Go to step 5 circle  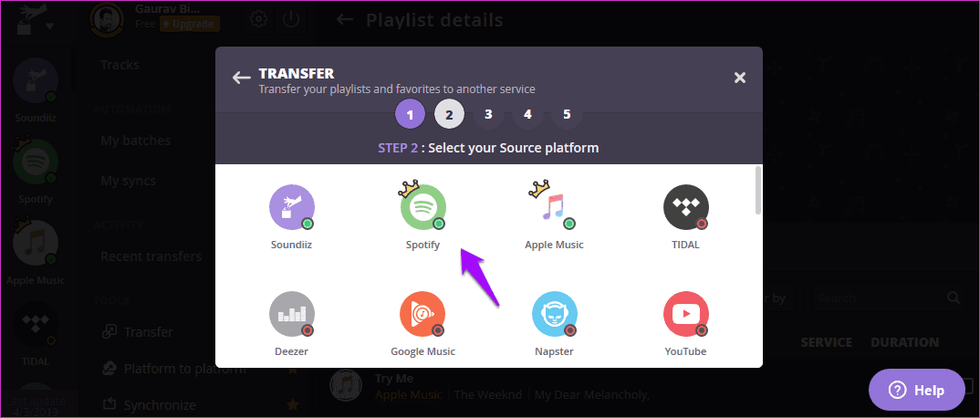pyautogui.click(x=567, y=114)
